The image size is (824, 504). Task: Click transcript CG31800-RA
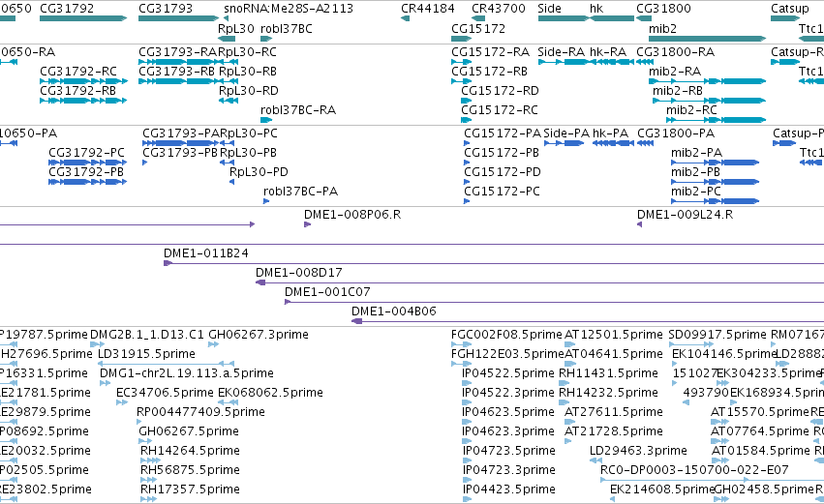tap(675, 52)
